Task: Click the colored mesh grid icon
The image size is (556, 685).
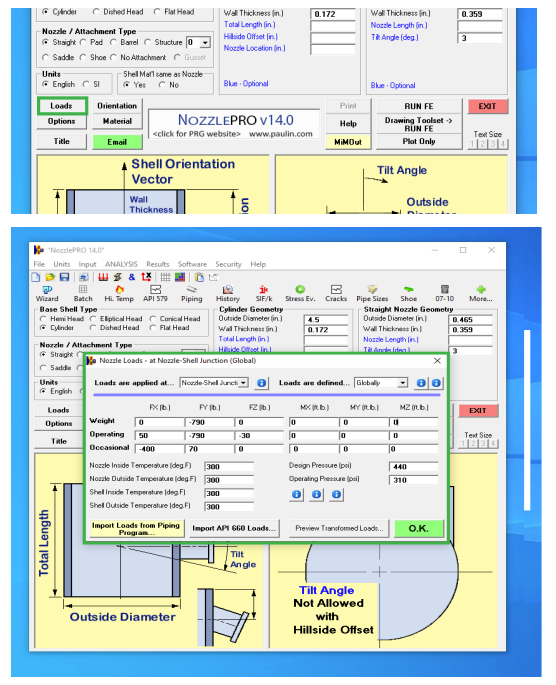Action: click(x=180, y=277)
